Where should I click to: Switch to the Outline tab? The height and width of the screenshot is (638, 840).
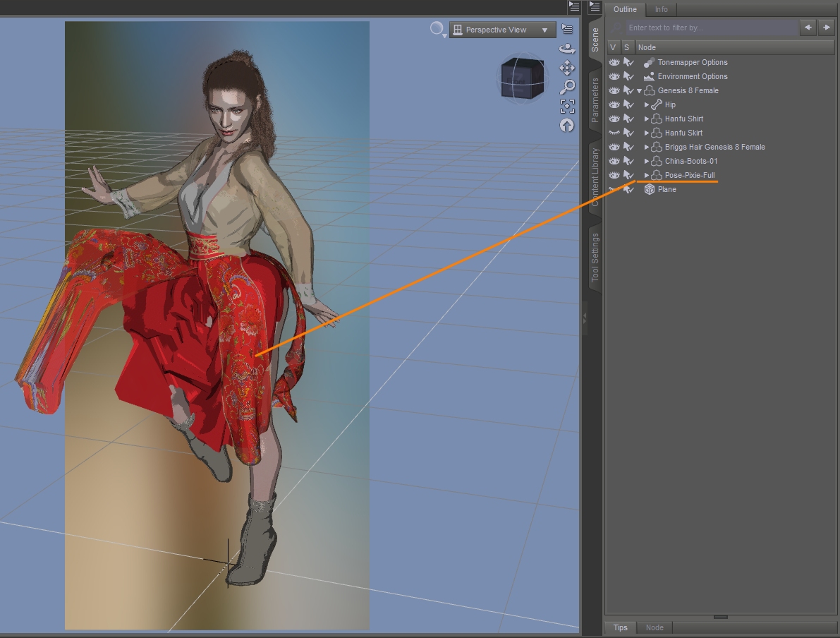click(x=625, y=9)
